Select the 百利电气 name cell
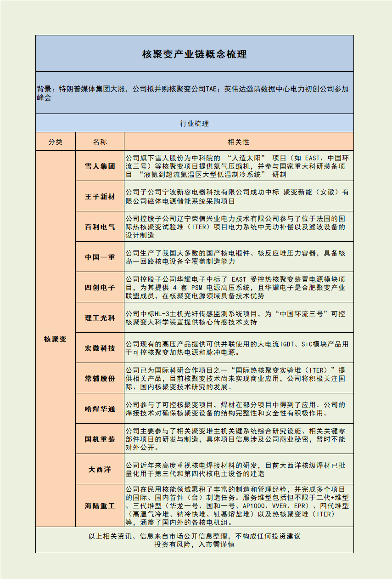 pos(100,227)
